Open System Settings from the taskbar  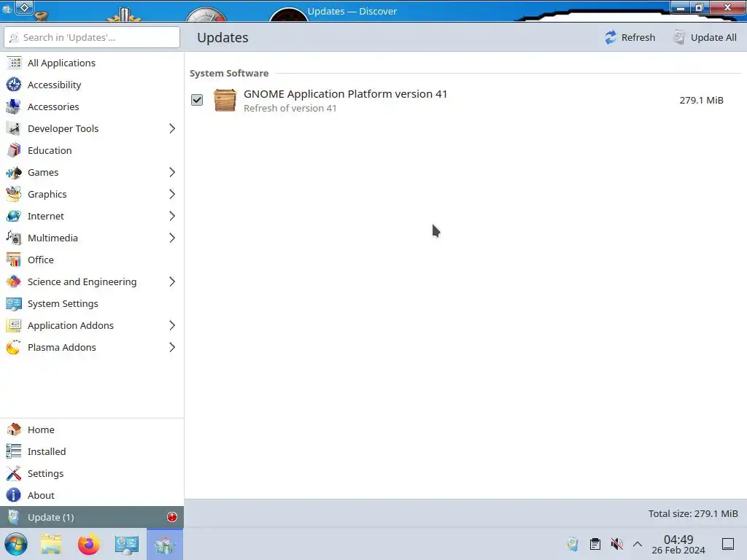pos(127,544)
